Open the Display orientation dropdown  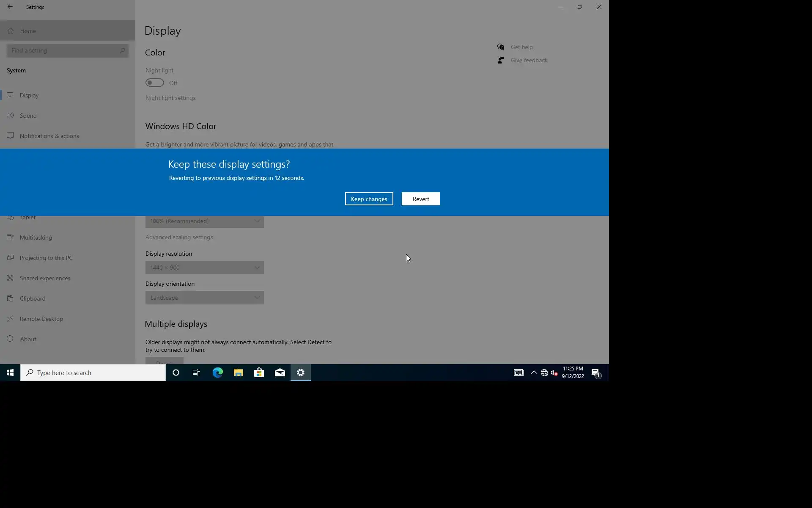pos(204,298)
